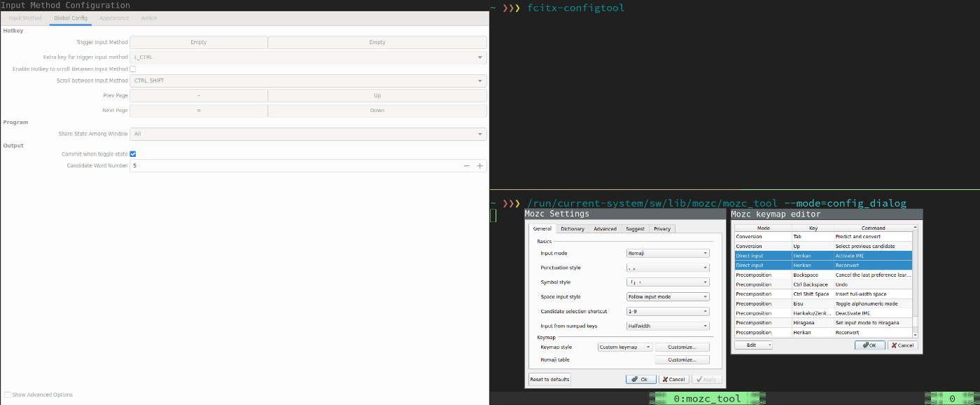
Task: Select 'Undo' command cell
Action: point(873,284)
